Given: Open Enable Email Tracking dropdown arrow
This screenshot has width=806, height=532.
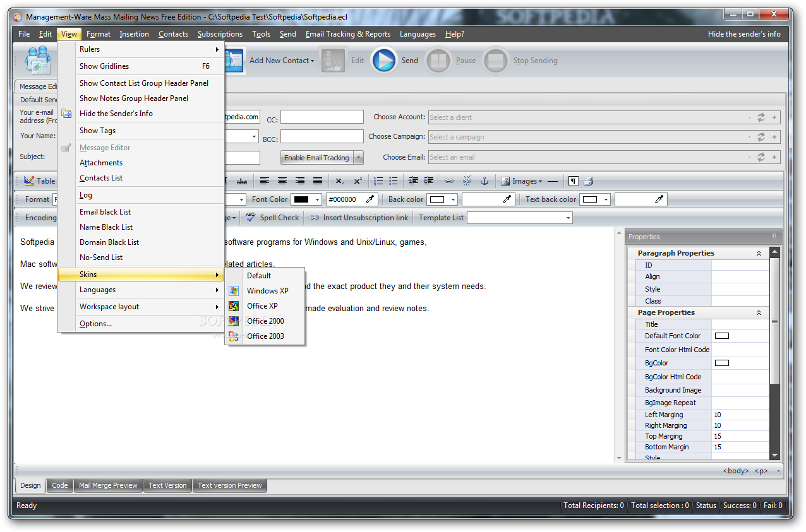Looking at the screenshot, I should click(x=359, y=158).
